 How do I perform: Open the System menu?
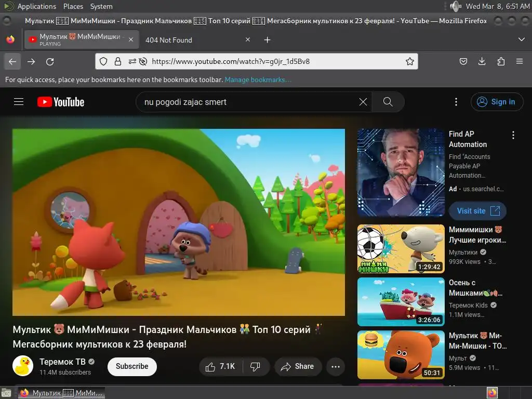coord(101,6)
